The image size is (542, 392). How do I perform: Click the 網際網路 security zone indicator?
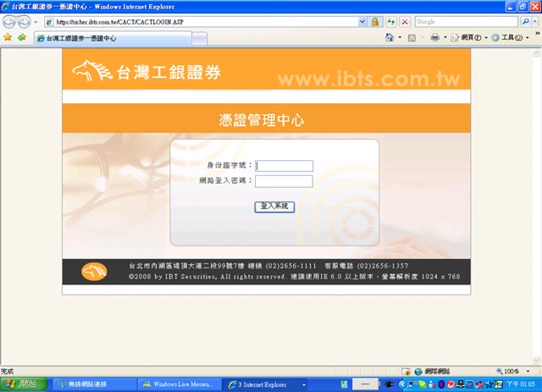pyautogui.click(x=432, y=372)
